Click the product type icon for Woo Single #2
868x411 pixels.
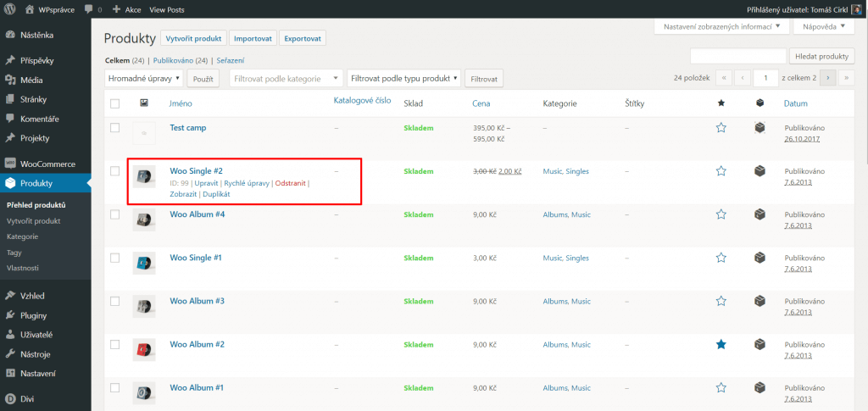[x=759, y=171]
